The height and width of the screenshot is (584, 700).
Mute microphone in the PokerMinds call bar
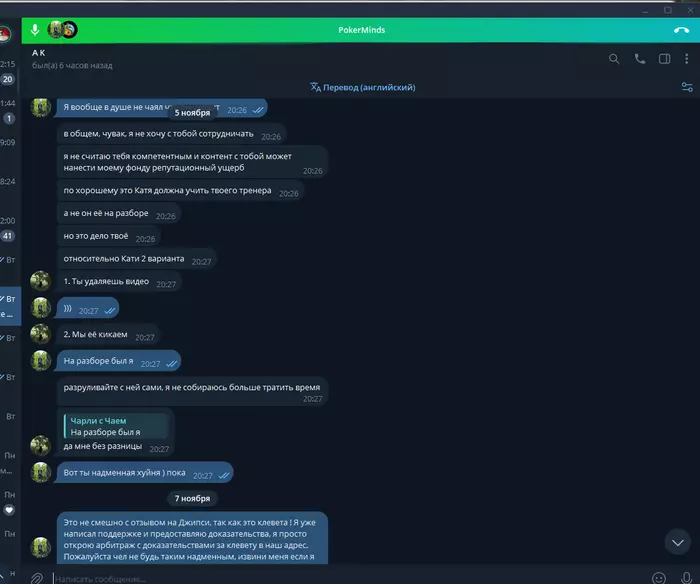(x=35, y=30)
